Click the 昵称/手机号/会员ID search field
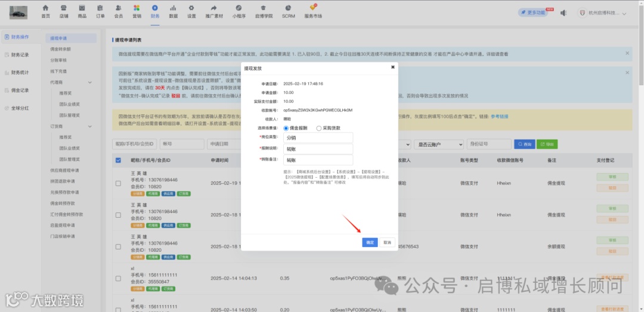This screenshot has height=312, width=644. pos(134,144)
